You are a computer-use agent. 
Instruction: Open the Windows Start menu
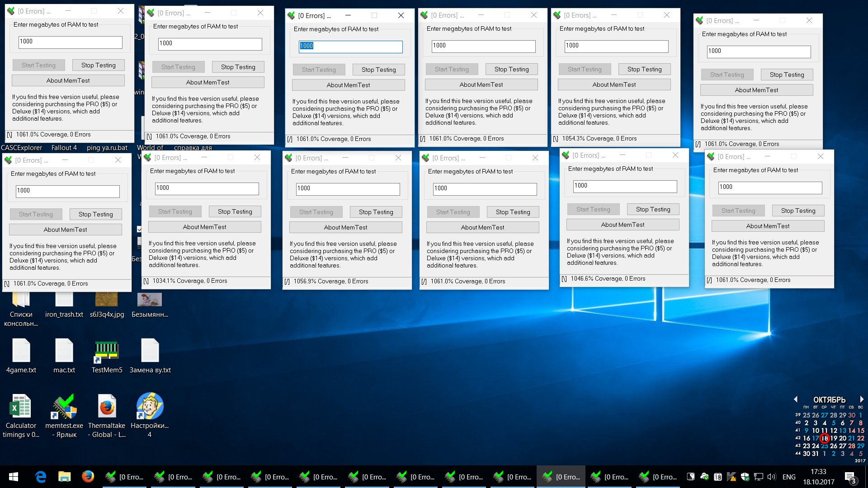14,477
